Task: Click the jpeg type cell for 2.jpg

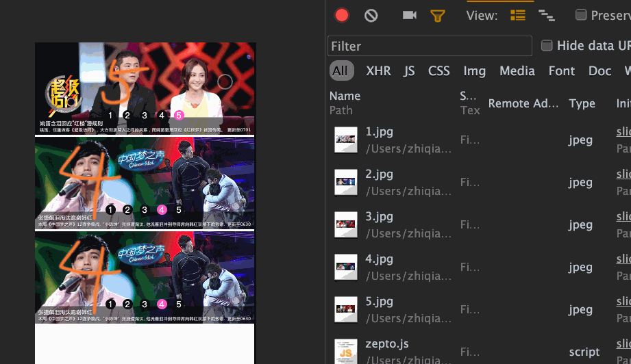Action: pos(580,183)
